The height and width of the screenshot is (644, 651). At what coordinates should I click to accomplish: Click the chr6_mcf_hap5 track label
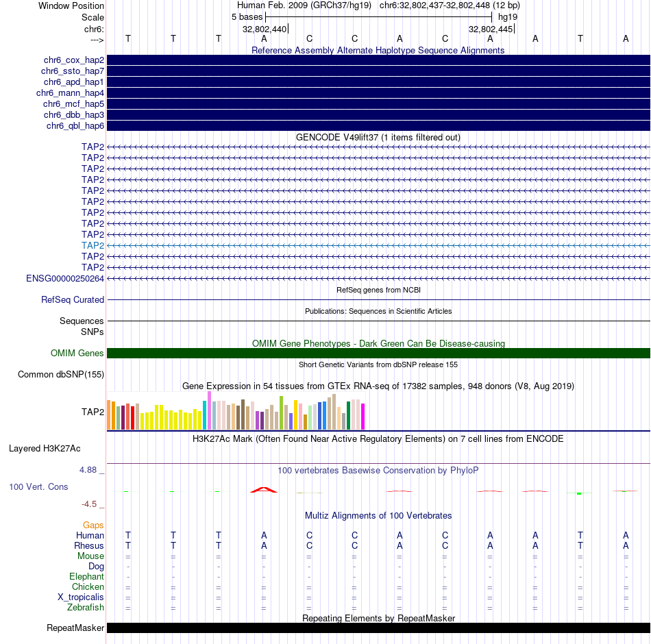73,104
